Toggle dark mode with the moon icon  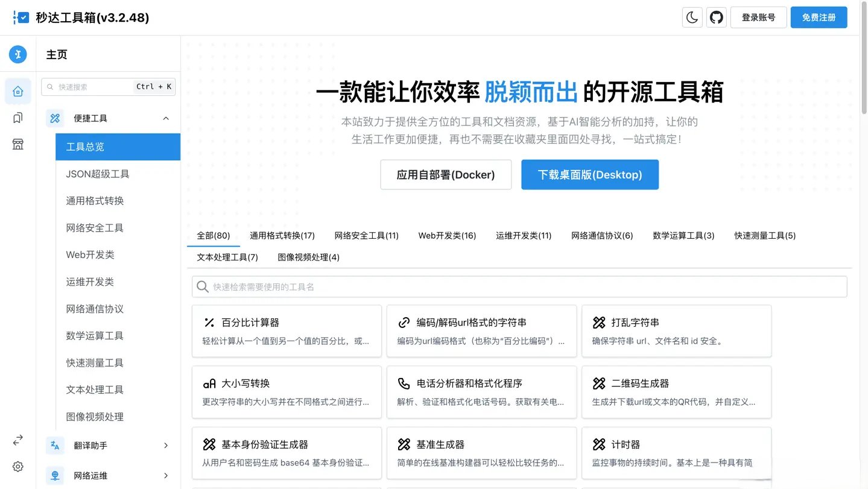pyautogui.click(x=692, y=17)
